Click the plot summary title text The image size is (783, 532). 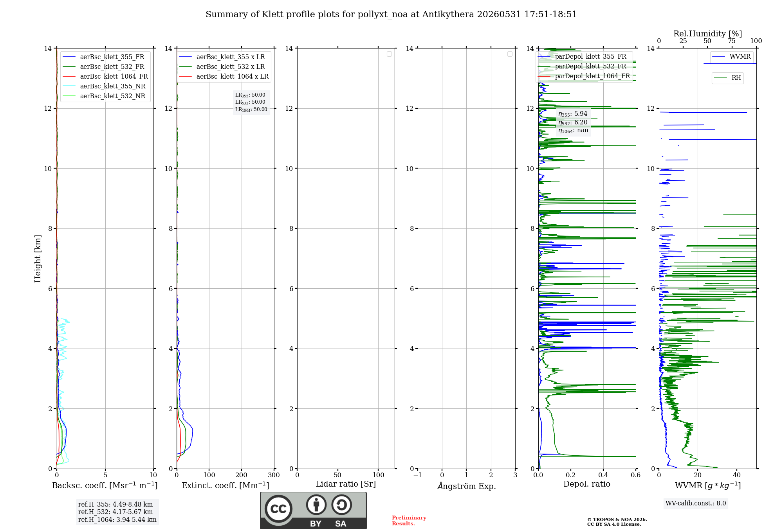391,14
